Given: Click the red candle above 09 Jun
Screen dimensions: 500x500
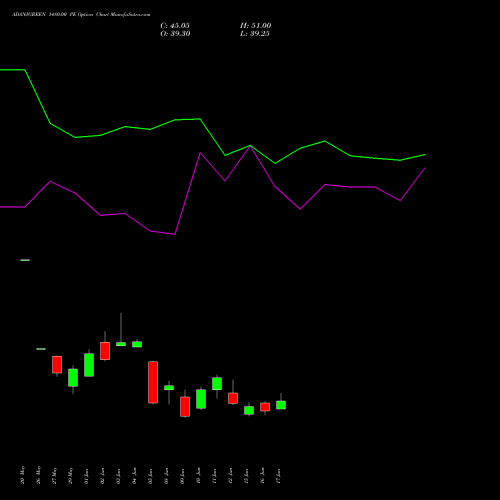Looking at the screenshot, I should coord(185,406).
